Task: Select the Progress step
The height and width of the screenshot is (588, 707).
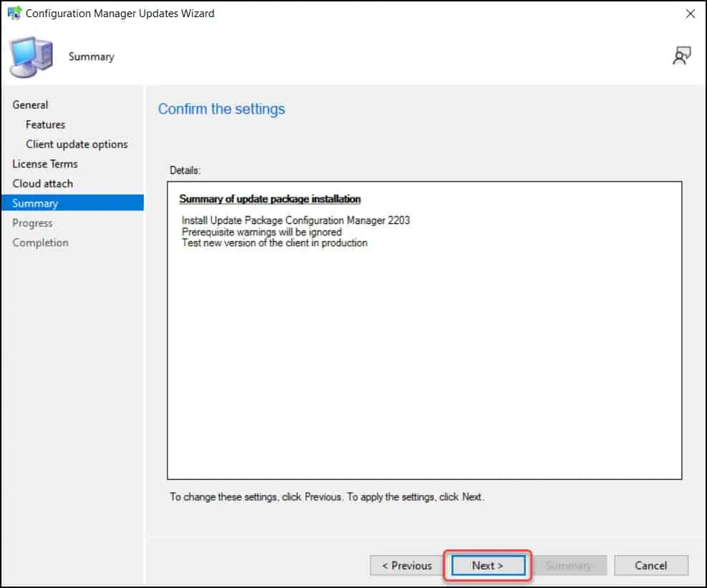Action: pos(32,223)
